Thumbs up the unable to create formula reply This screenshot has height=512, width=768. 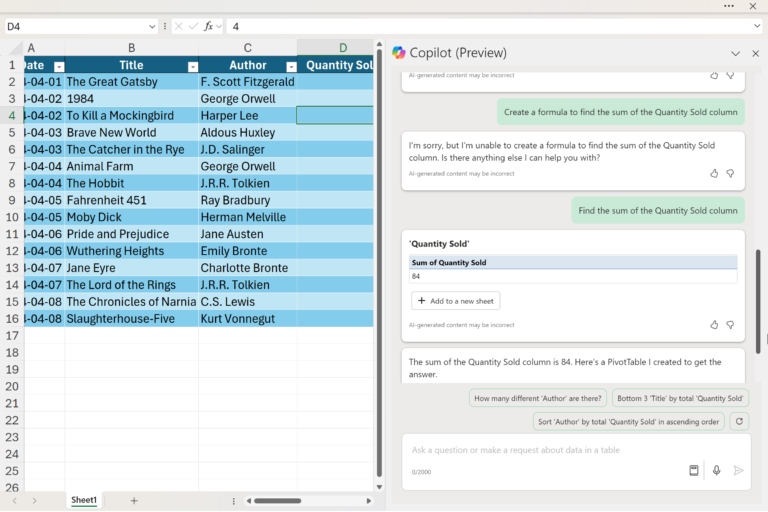pyautogui.click(x=714, y=173)
